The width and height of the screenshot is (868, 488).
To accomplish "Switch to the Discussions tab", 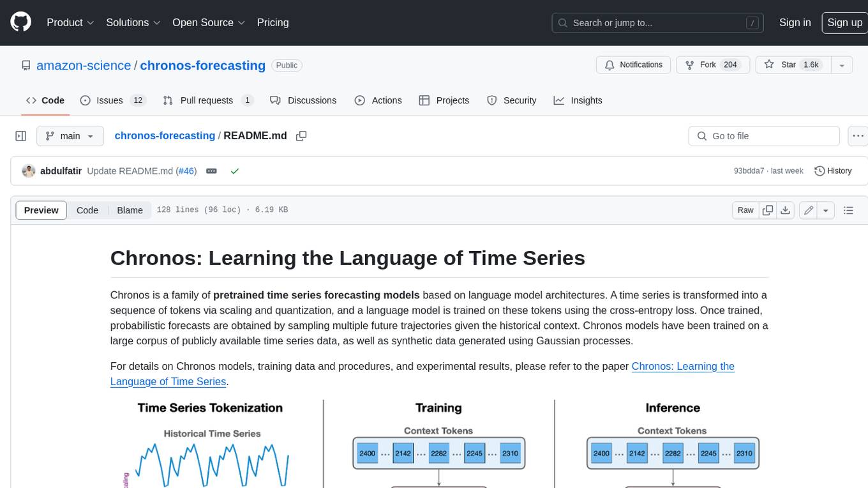I will 303,100.
